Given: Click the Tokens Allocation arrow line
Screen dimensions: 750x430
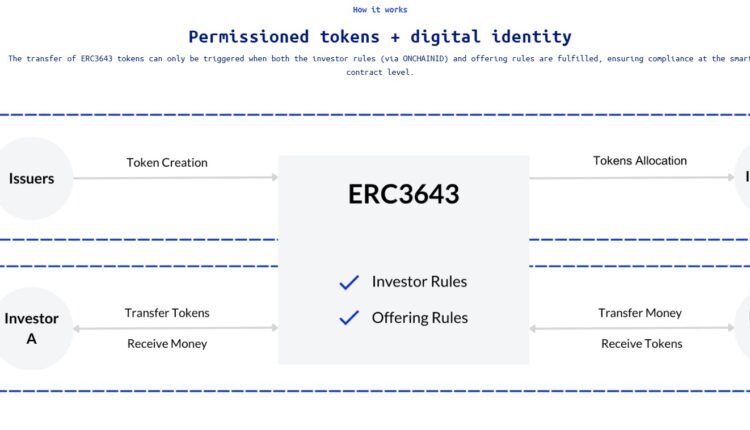Looking at the screenshot, I should pos(632,178).
